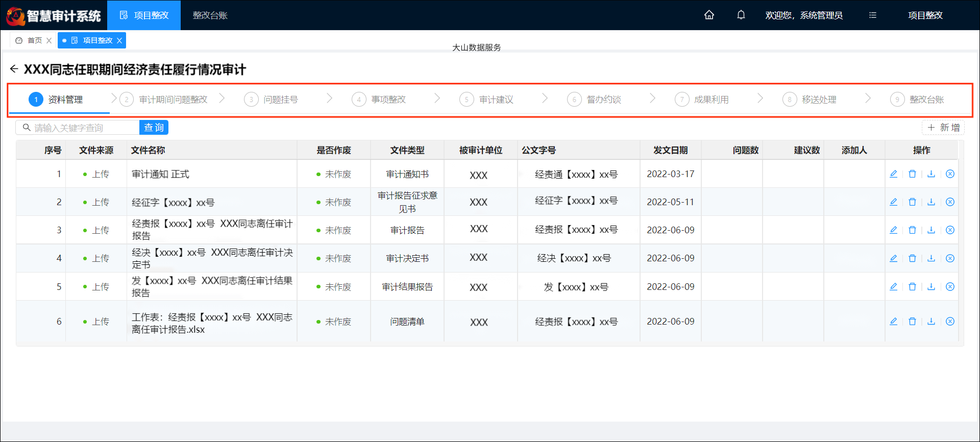Click the 智慧审计系统 logo
This screenshot has width=980, height=442.
(54, 16)
